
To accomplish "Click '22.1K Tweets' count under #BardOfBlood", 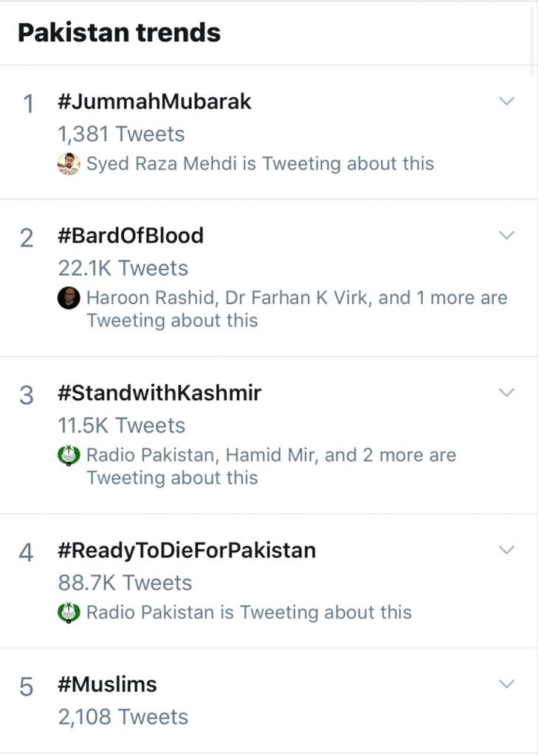I will coord(123,268).
